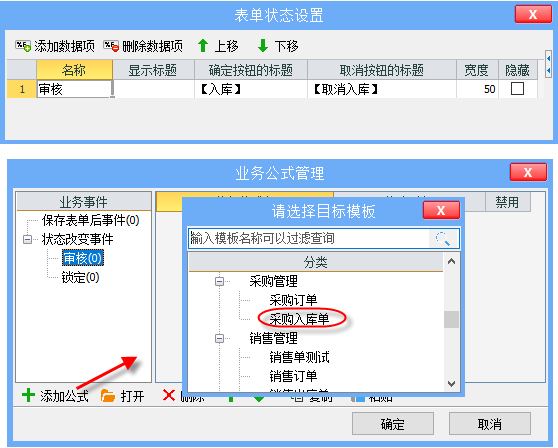The image size is (558, 448).
Task: Click the 禁用 column header
Action: (x=507, y=202)
